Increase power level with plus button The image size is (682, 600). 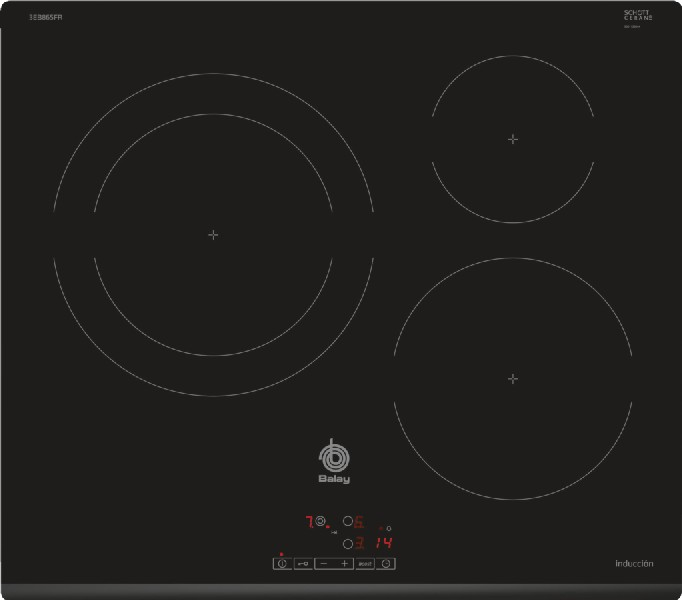tap(344, 564)
